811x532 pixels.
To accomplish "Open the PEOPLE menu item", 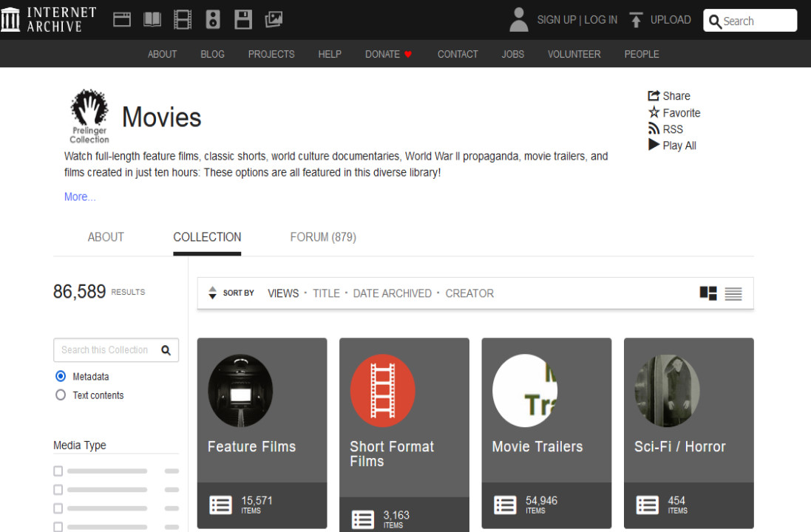I will 642,54.
